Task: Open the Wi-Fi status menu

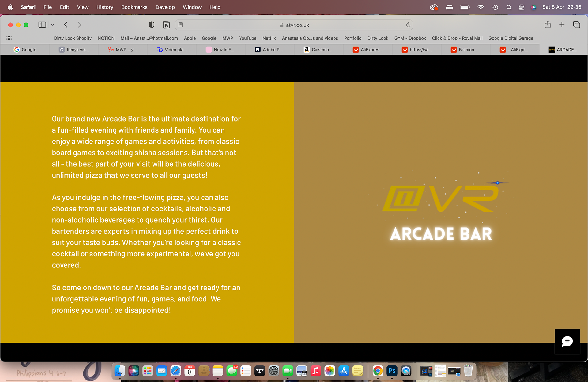Action: coord(481,7)
